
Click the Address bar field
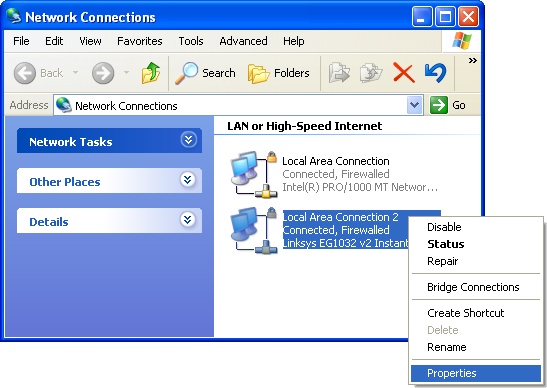[x=238, y=105]
